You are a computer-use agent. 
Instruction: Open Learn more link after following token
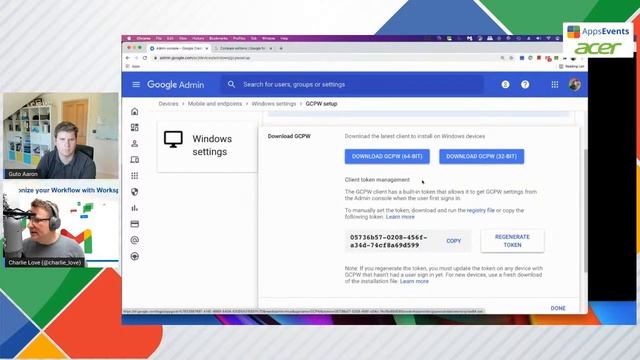click(x=400, y=217)
